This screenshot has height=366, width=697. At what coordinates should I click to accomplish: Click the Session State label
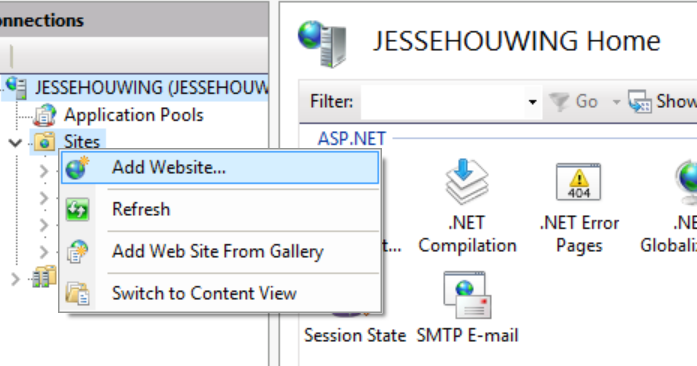coord(355,336)
